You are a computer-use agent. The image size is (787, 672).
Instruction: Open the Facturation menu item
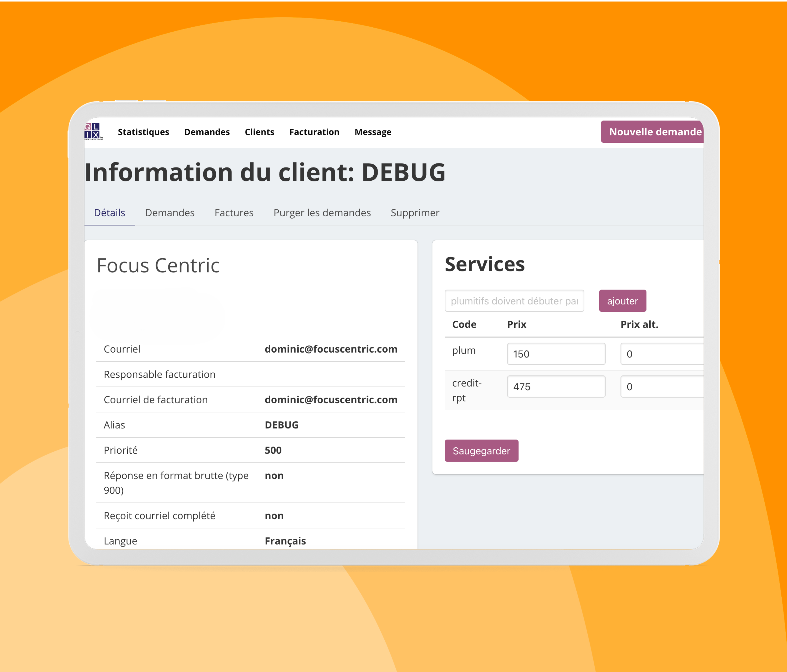314,132
